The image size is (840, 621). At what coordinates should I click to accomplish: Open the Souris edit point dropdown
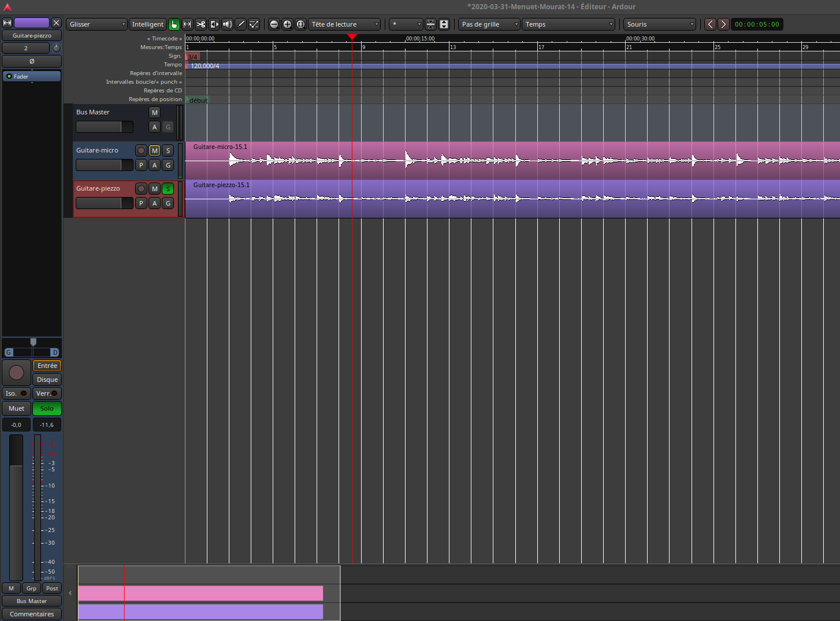click(x=659, y=24)
